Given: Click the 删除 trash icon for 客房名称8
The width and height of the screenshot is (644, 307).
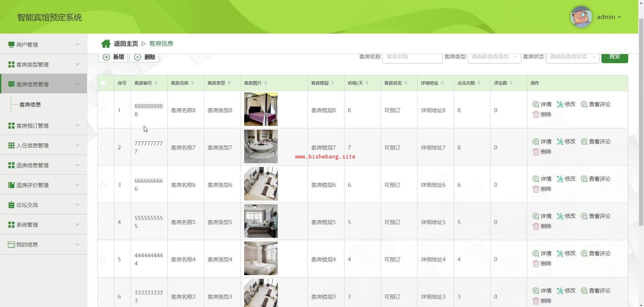Looking at the screenshot, I should click(x=536, y=115).
